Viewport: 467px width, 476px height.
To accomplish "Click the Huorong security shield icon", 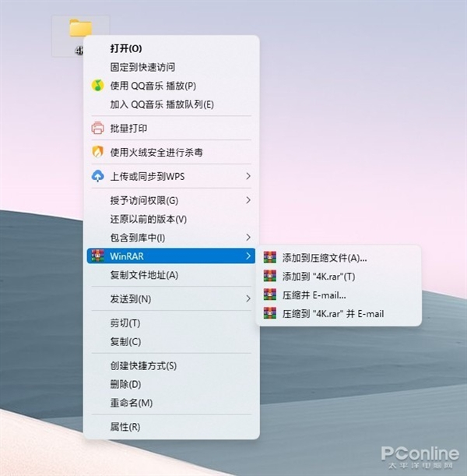I will point(97,152).
